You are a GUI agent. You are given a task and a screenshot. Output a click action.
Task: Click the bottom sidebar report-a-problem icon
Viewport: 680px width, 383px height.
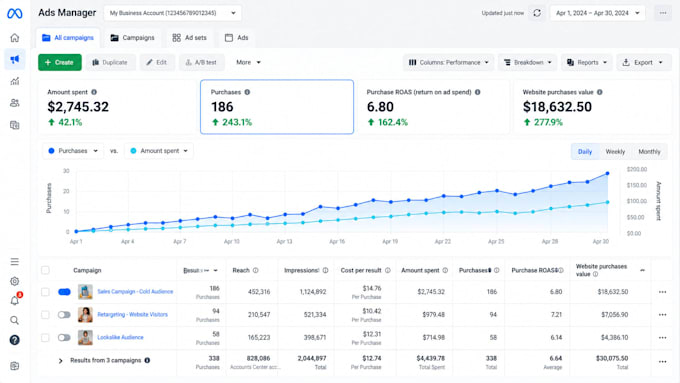pyautogui.click(x=14, y=366)
